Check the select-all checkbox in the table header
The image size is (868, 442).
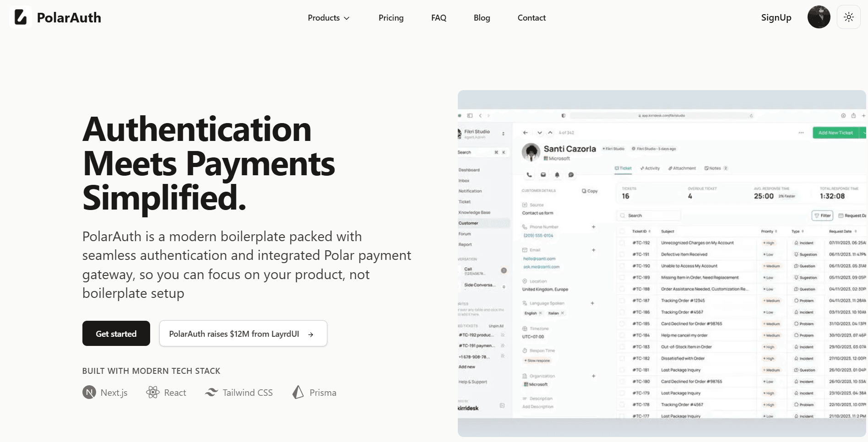622,231
